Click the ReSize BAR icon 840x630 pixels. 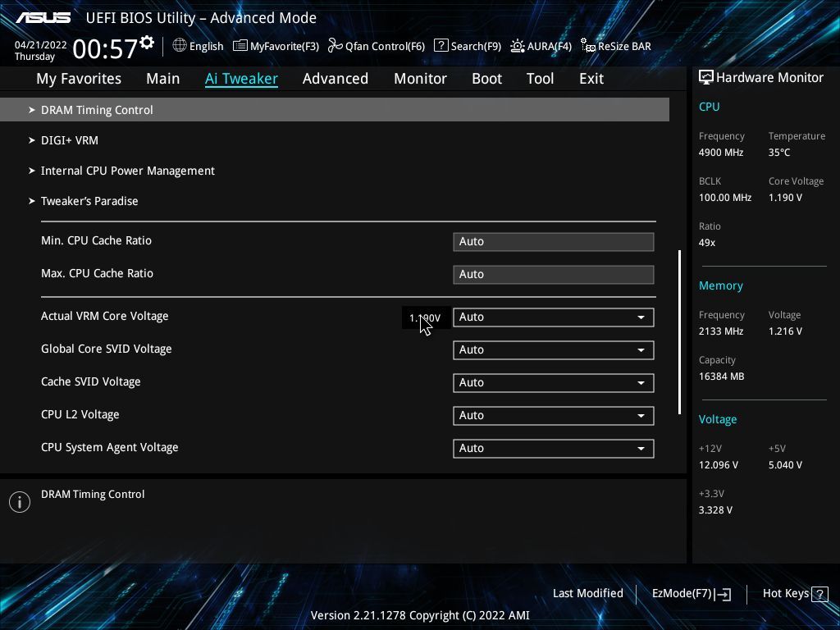[587, 46]
